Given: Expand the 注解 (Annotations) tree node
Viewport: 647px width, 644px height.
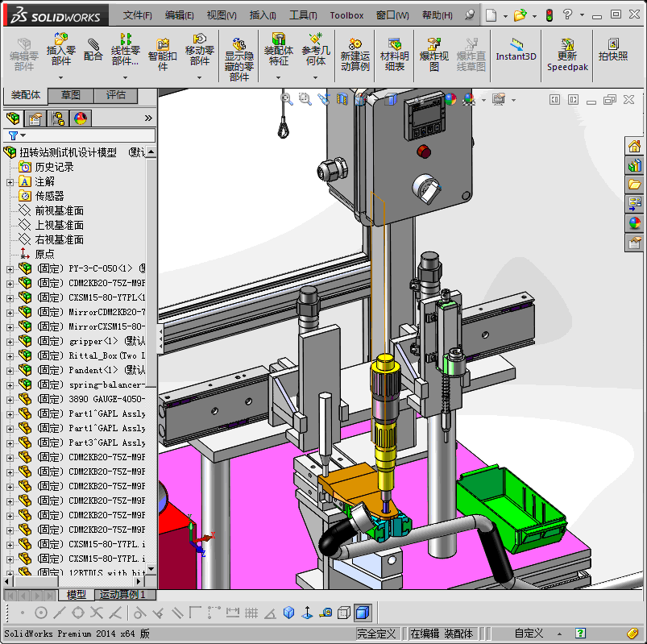Looking at the screenshot, I should [10, 182].
